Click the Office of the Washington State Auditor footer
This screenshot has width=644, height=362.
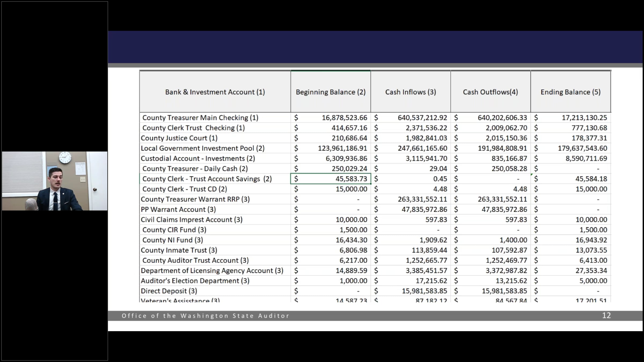point(205,316)
